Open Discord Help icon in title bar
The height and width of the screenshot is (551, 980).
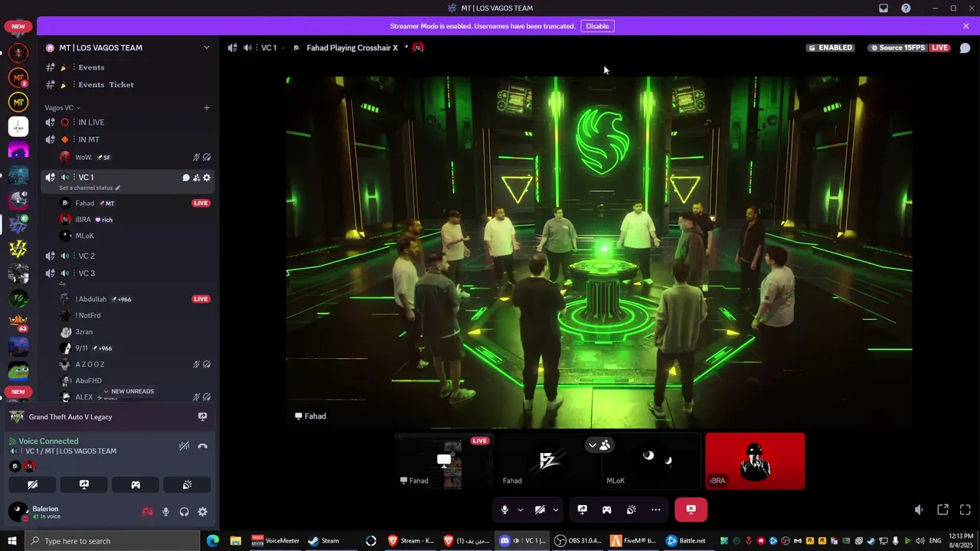click(906, 8)
